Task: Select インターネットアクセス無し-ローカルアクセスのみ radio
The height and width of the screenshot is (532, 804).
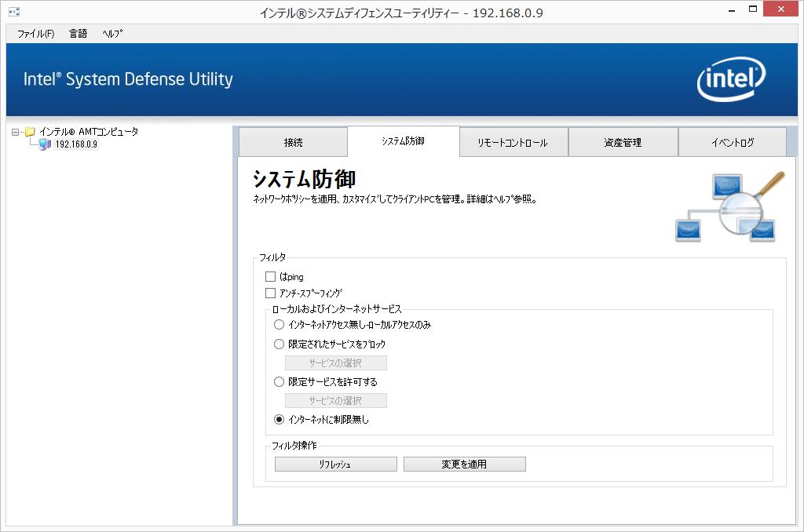Action: pos(279,324)
